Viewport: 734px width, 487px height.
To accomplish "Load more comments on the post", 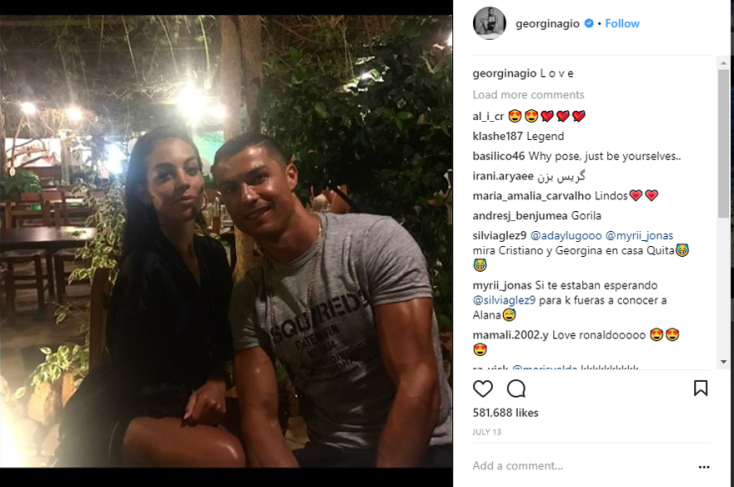I will [528, 95].
